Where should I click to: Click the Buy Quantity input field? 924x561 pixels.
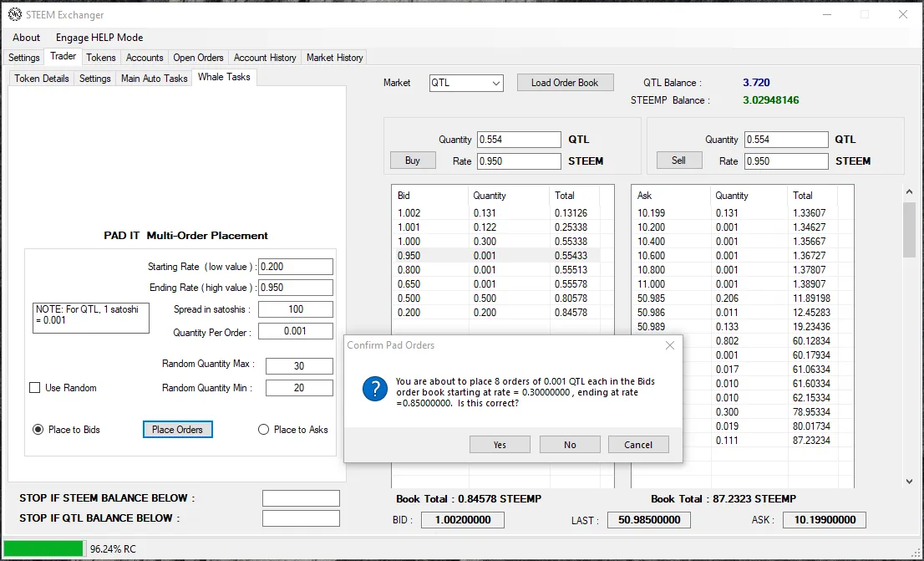tap(519, 140)
